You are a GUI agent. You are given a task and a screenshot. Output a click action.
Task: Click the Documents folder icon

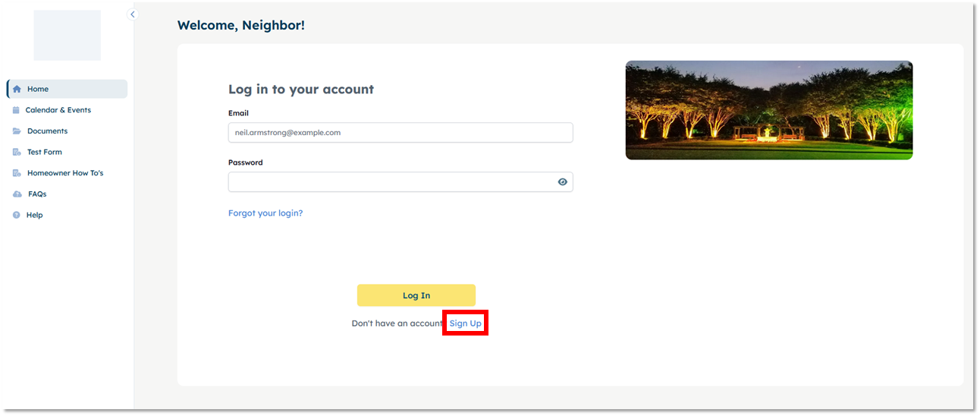17,131
